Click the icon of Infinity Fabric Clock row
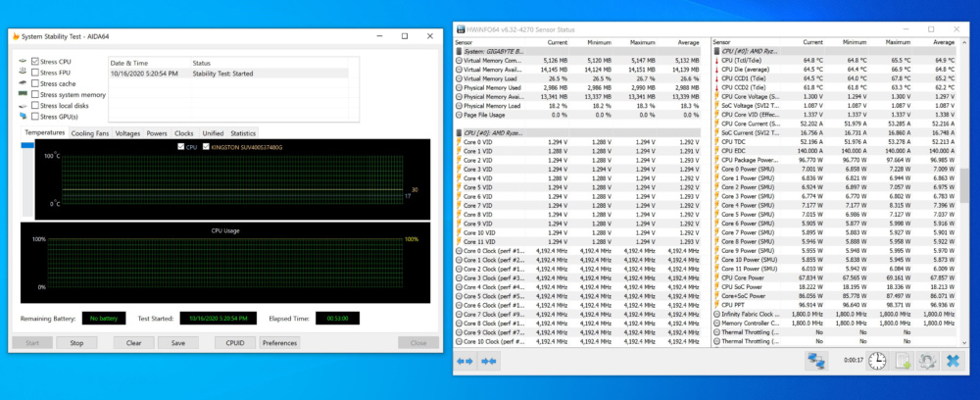Image resolution: width=980 pixels, height=400 pixels. [x=717, y=314]
